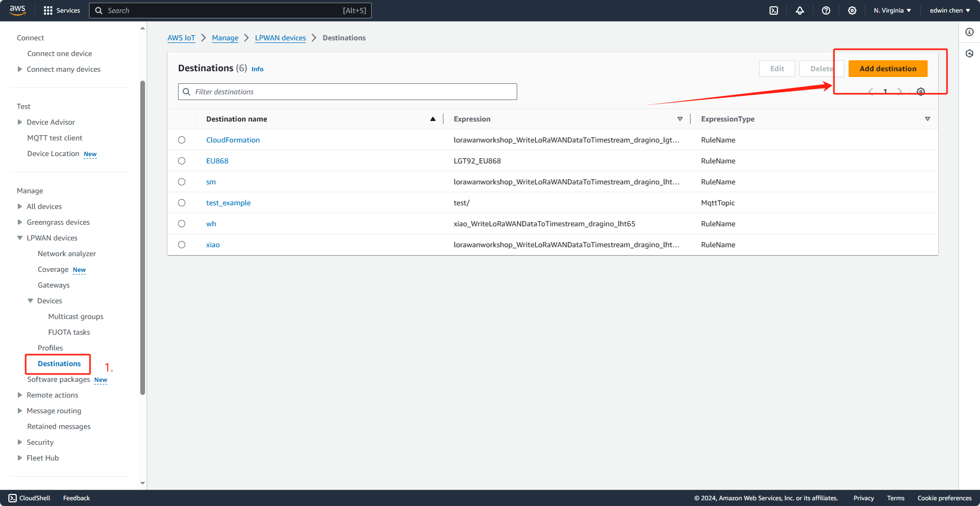Expand All devices tree item

pyautogui.click(x=20, y=206)
